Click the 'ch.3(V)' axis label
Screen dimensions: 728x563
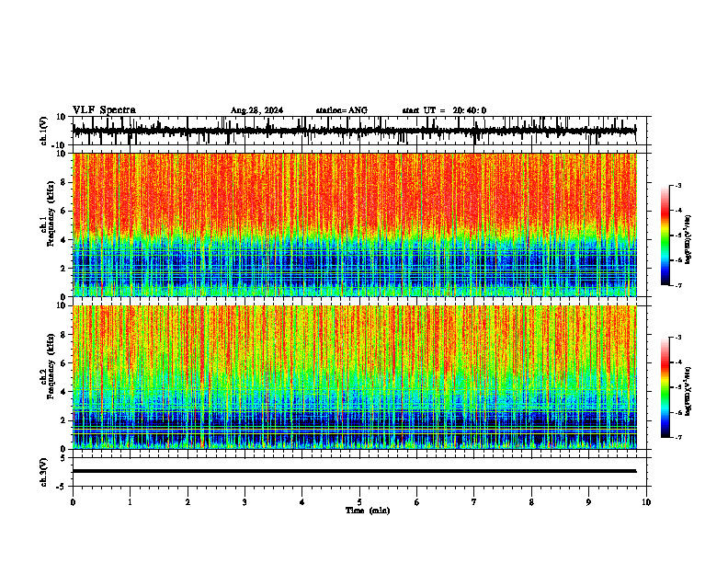44,472
